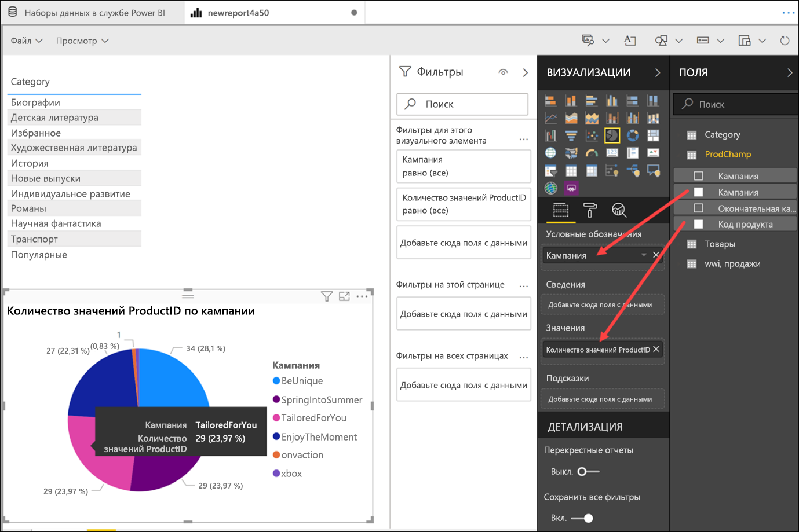
Task: Uncheck the checked Кампания field checkbox
Action: [698, 192]
